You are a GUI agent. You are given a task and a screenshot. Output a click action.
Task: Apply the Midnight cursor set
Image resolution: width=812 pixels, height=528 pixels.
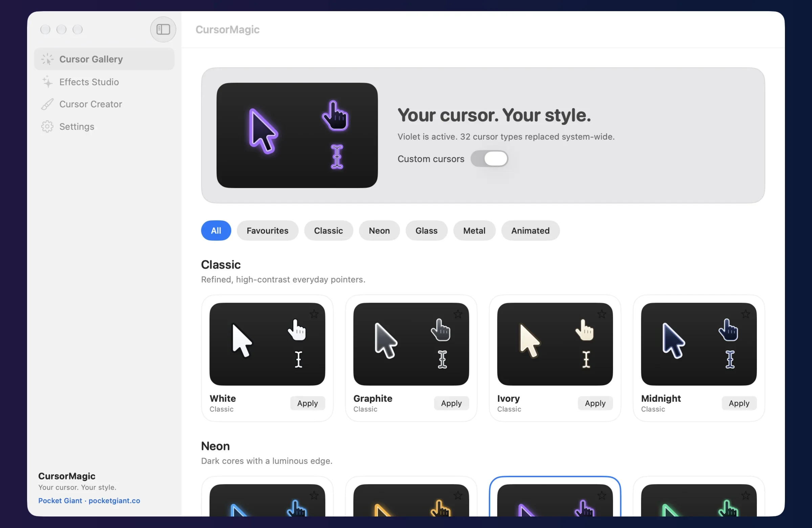[739, 403]
